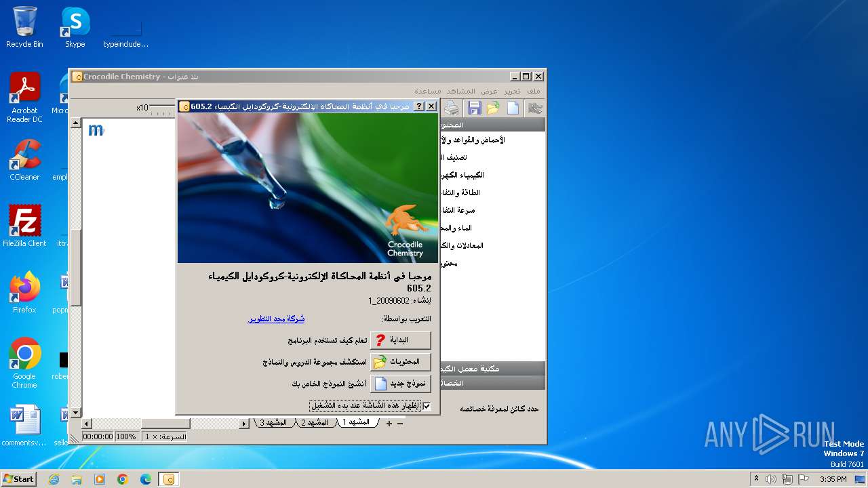Click the minus icon to remove a scene
The width and height of the screenshot is (868, 488).
point(400,424)
